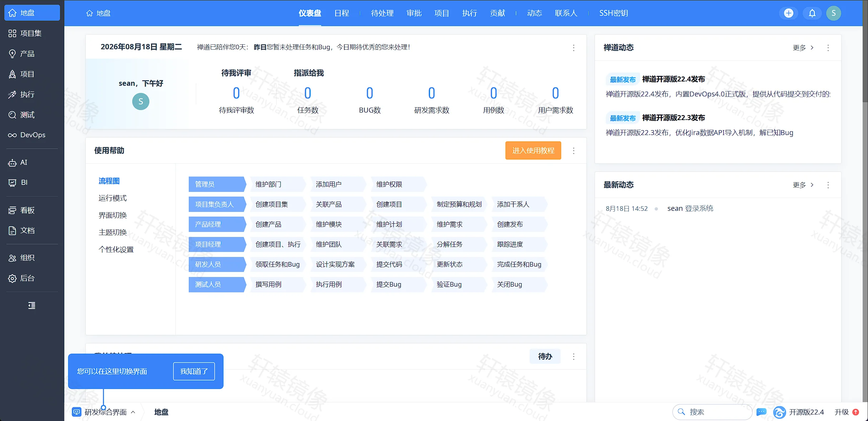Open the 地盘 home sidebar item

[32, 13]
